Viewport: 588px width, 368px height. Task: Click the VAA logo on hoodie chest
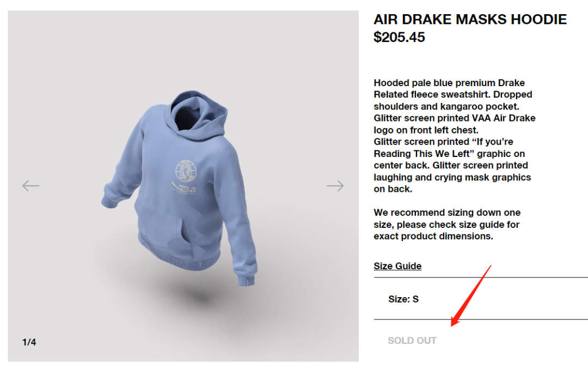[x=184, y=186]
